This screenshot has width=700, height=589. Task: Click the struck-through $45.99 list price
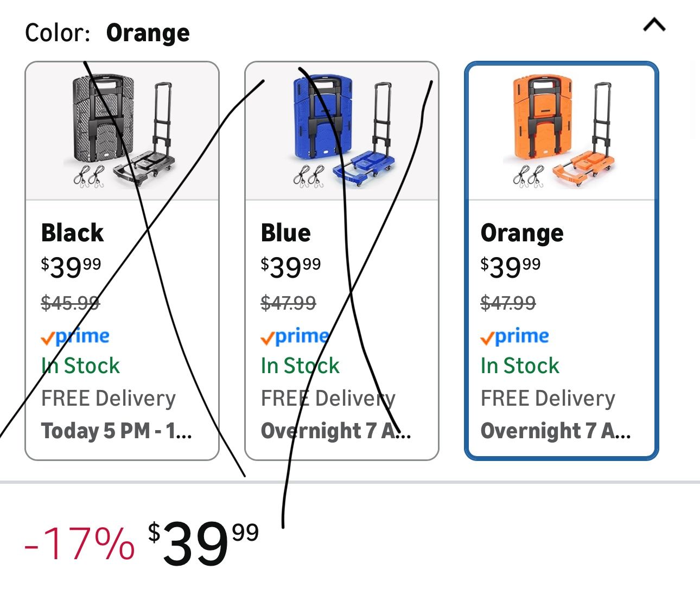click(71, 303)
